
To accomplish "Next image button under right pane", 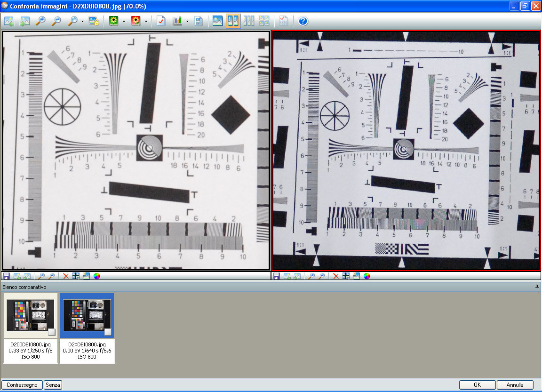I will tap(297, 276).
